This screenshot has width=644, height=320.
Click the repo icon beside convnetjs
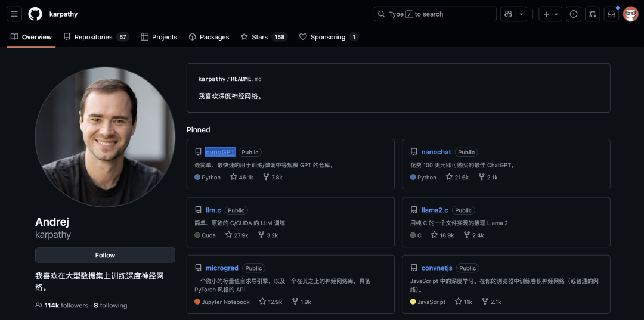(x=414, y=268)
